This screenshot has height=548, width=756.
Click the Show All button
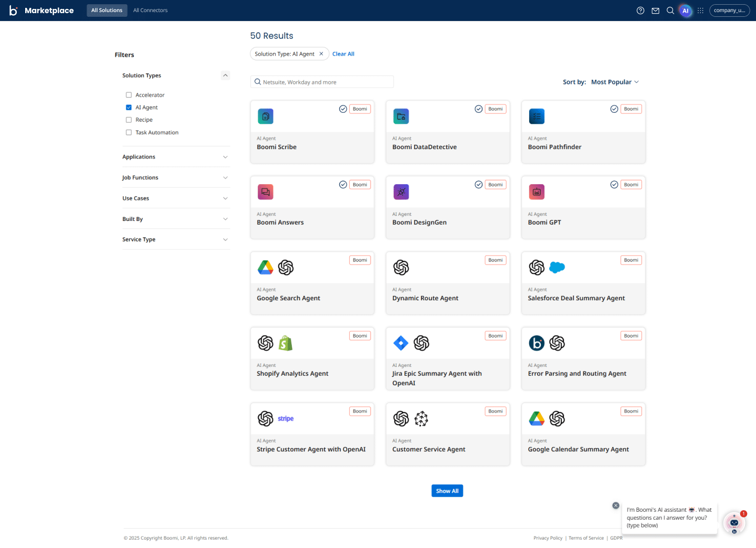click(x=447, y=491)
